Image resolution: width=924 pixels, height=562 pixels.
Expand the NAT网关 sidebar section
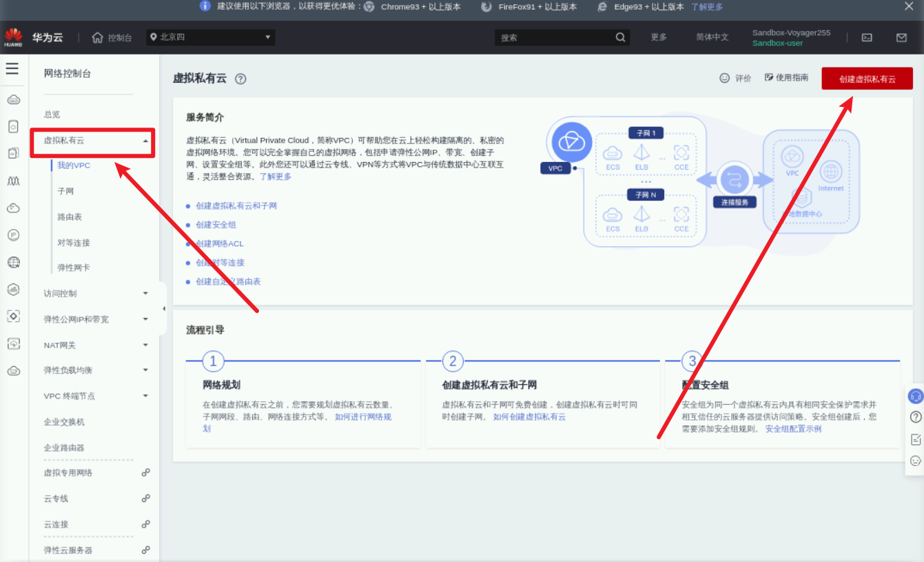click(x=145, y=345)
